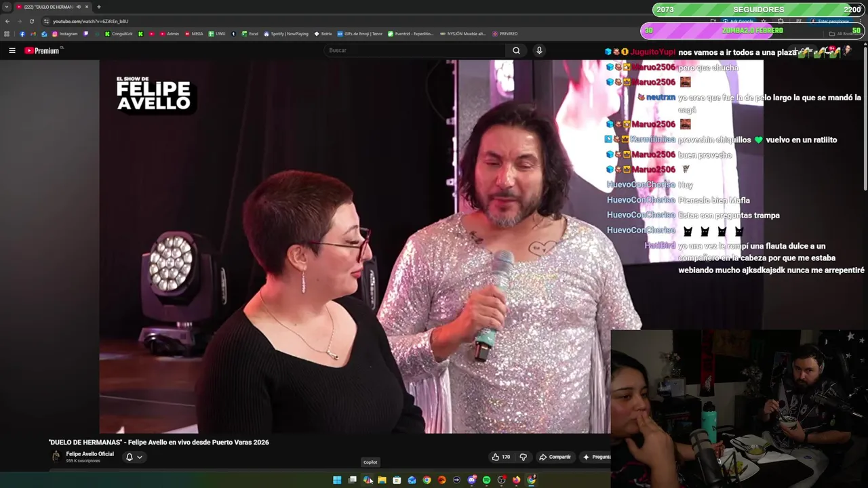Open the YouTube hamburger guide menu
This screenshot has height=488, width=868.
tap(12, 50)
